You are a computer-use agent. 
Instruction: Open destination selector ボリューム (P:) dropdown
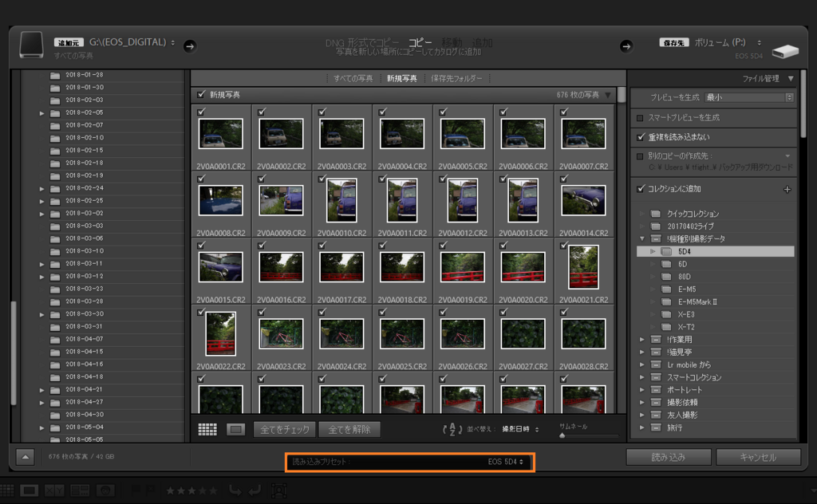coord(728,43)
